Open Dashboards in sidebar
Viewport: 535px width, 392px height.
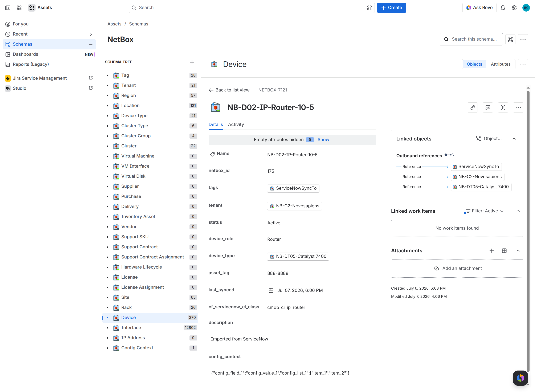(x=49, y=54)
